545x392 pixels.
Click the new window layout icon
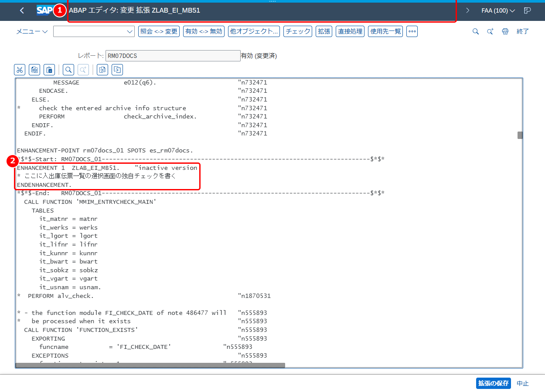point(528,10)
